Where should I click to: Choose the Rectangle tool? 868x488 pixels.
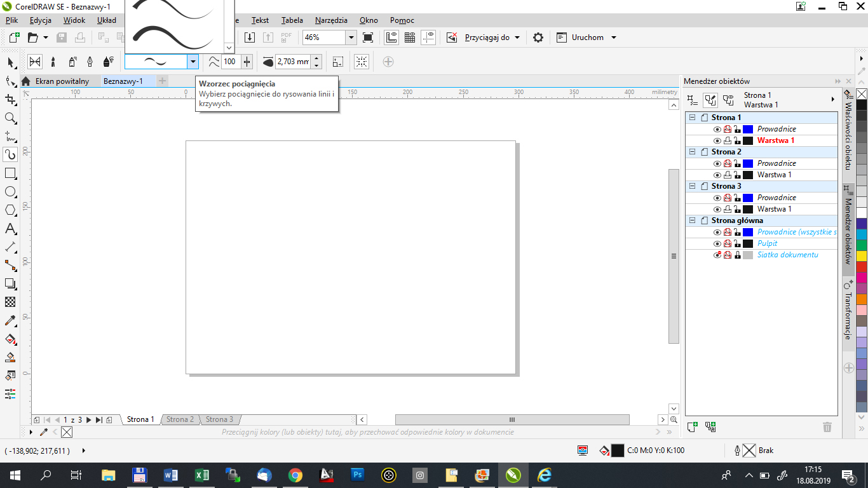[x=10, y=173]
